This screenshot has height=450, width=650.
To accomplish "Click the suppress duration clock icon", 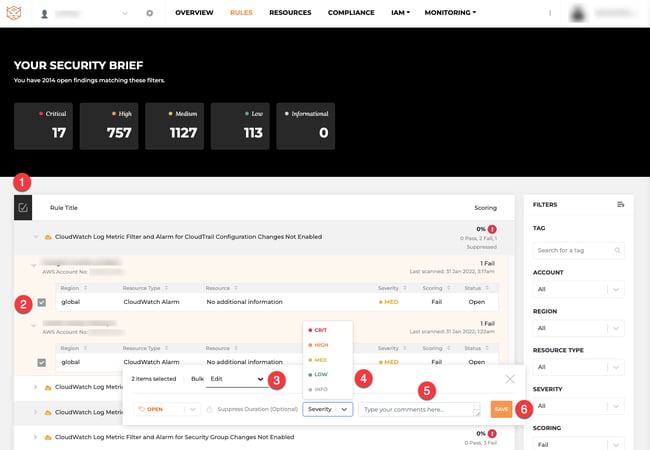I will [x=209, y=409].
